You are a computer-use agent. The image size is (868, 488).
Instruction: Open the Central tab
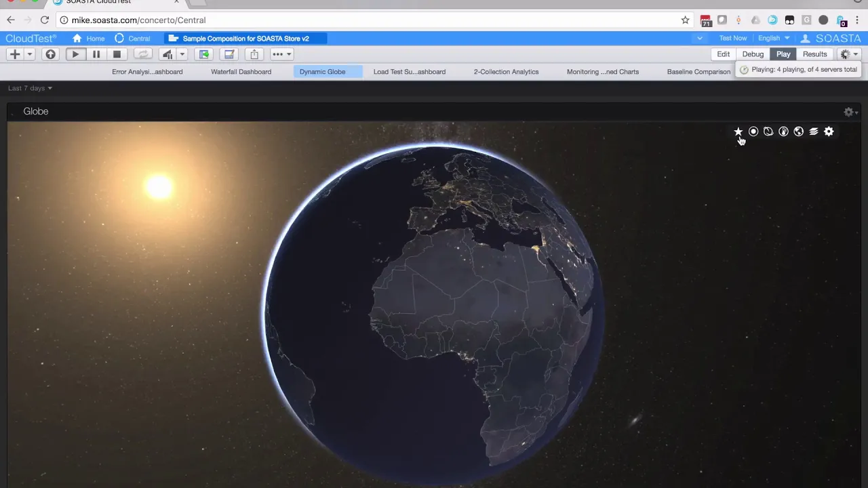(133, 39)
